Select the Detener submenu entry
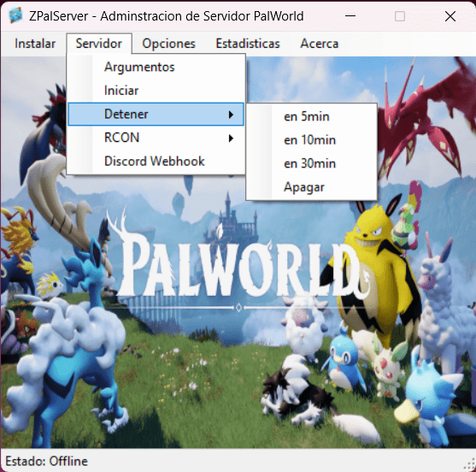The image size is (476, 472). [x=156, y=115]
